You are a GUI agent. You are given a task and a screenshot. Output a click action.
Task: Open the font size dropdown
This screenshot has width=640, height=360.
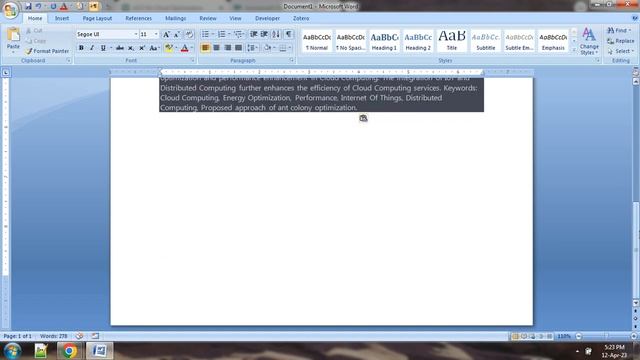156,35
